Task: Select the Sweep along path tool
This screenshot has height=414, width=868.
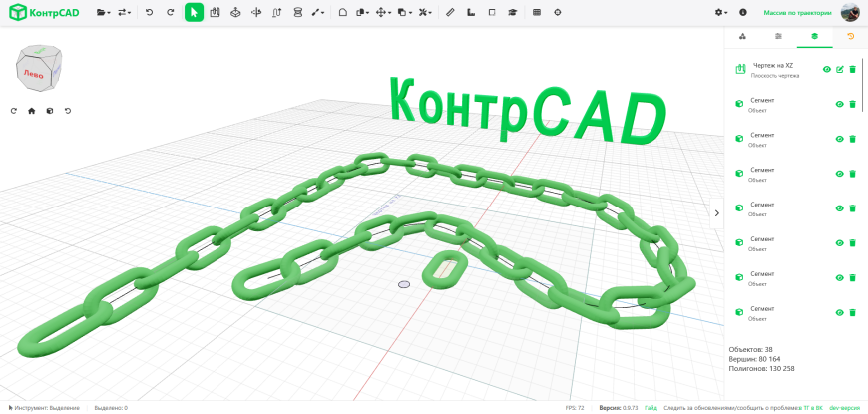Action: pos(277,12)
